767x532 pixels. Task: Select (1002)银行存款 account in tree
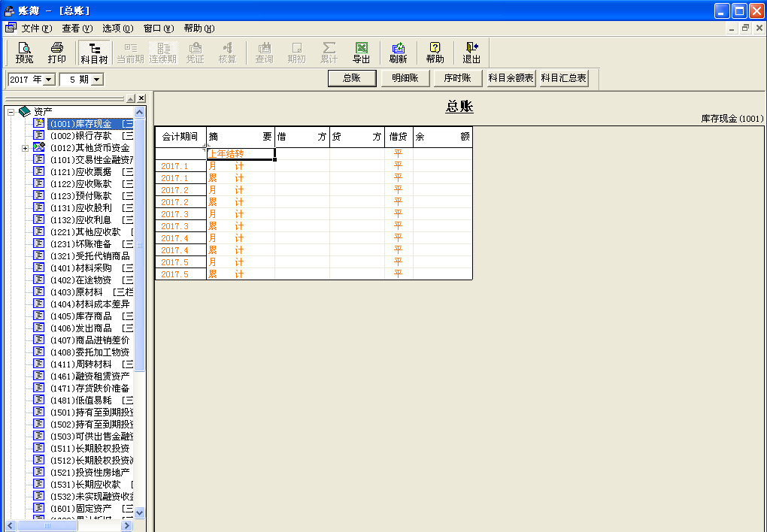tap(91, 136)
